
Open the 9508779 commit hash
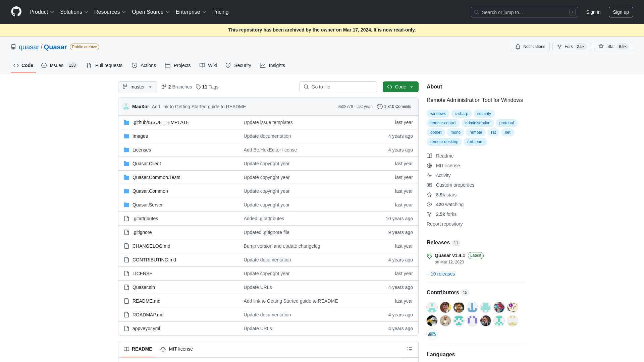click(x=345, y=107)
